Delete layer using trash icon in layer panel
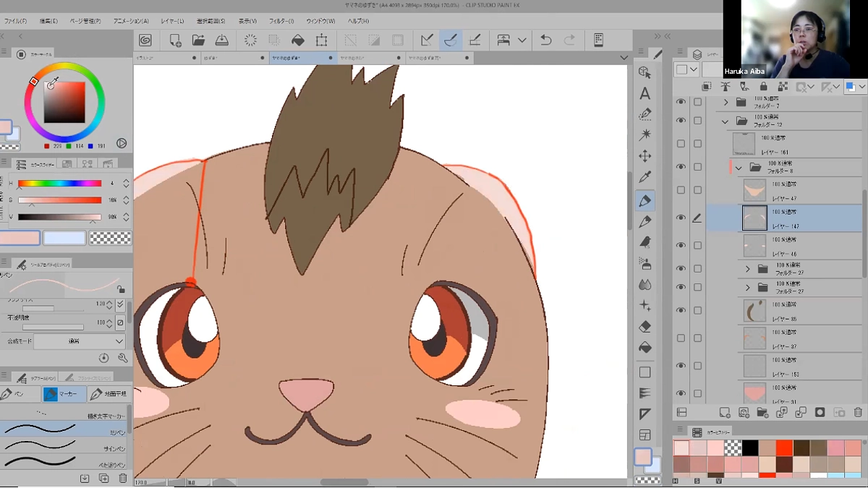The width and height of the screenshot is (868, 488). pyautogui.click(x=858, y=412)
